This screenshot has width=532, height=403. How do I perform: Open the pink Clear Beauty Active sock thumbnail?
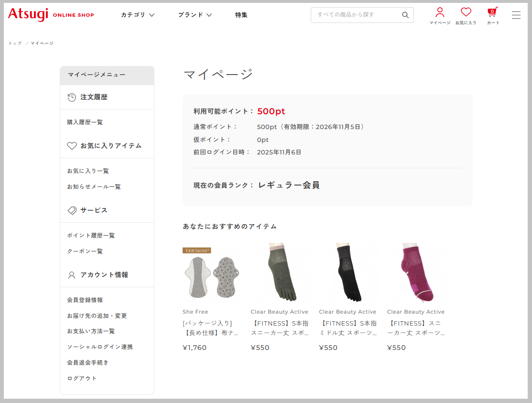(415, 272)
